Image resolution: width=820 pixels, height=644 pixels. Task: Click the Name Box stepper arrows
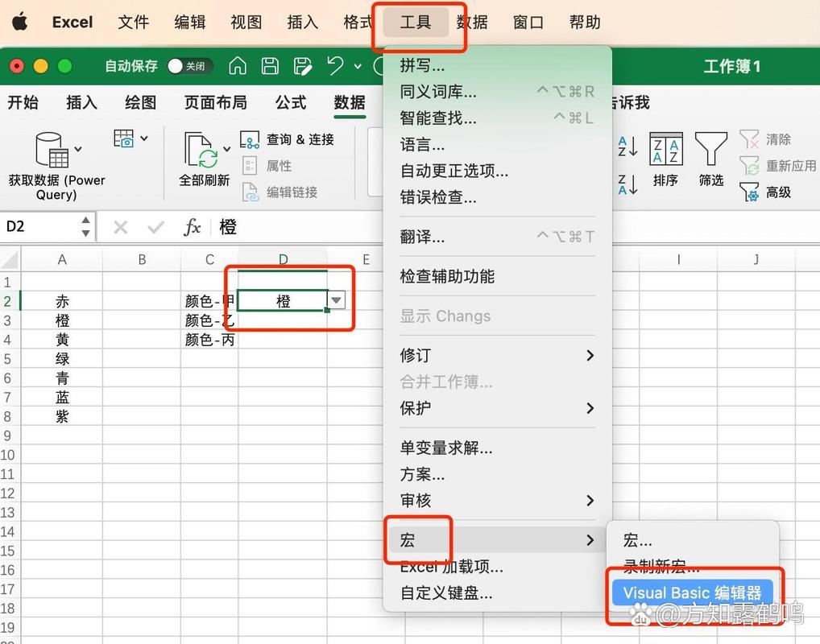pyautogui.click(x=85, y=227)
